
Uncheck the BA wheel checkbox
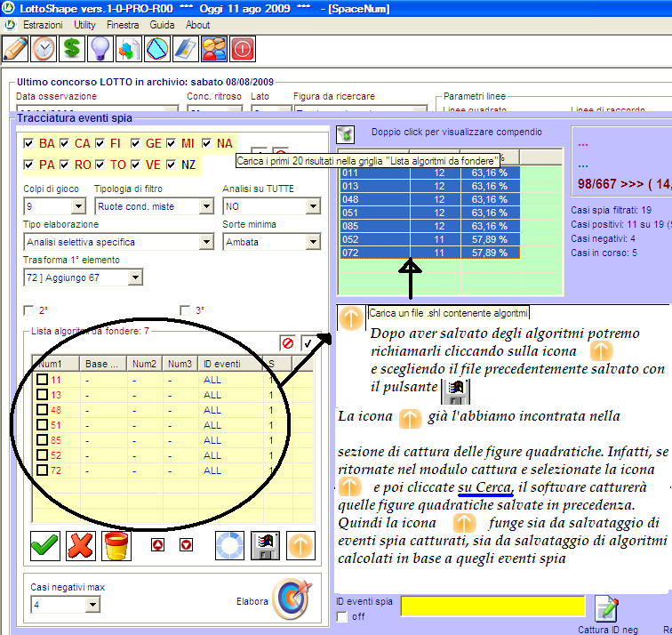coord(29,143)
